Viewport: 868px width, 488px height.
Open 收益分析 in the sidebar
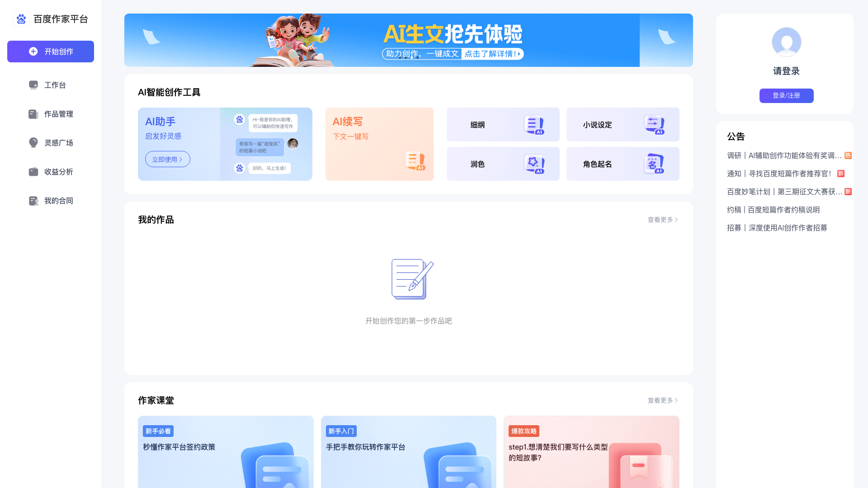(x=51, y=172)
